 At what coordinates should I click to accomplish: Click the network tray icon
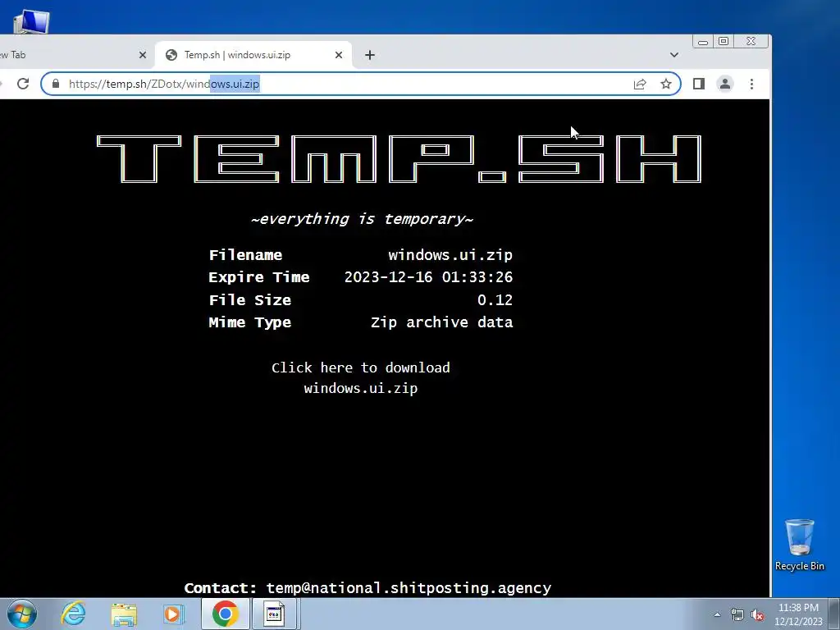tap(737, 614)
